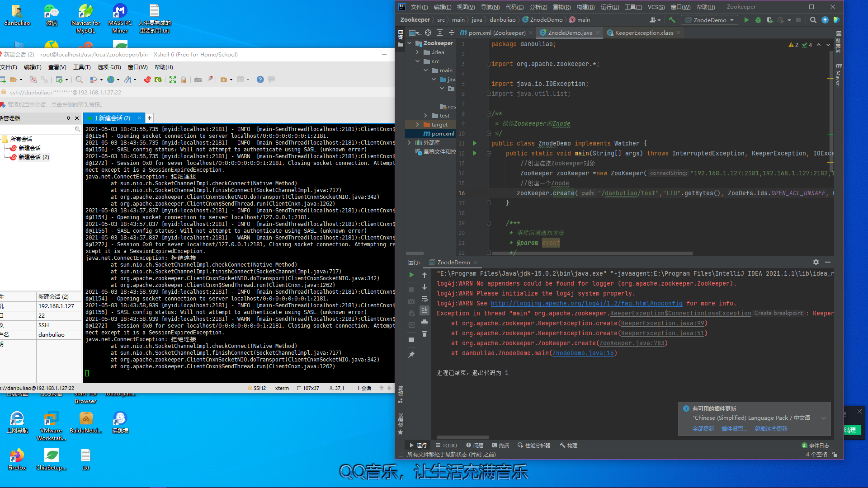
Task: Expand the test folder in Project tree
Action: [425, 116]
